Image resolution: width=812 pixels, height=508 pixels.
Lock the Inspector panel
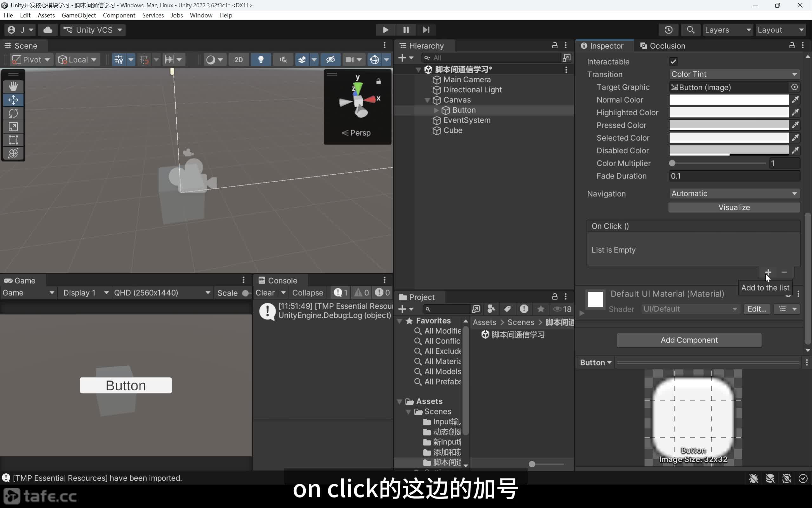click(x=791, y=45)
